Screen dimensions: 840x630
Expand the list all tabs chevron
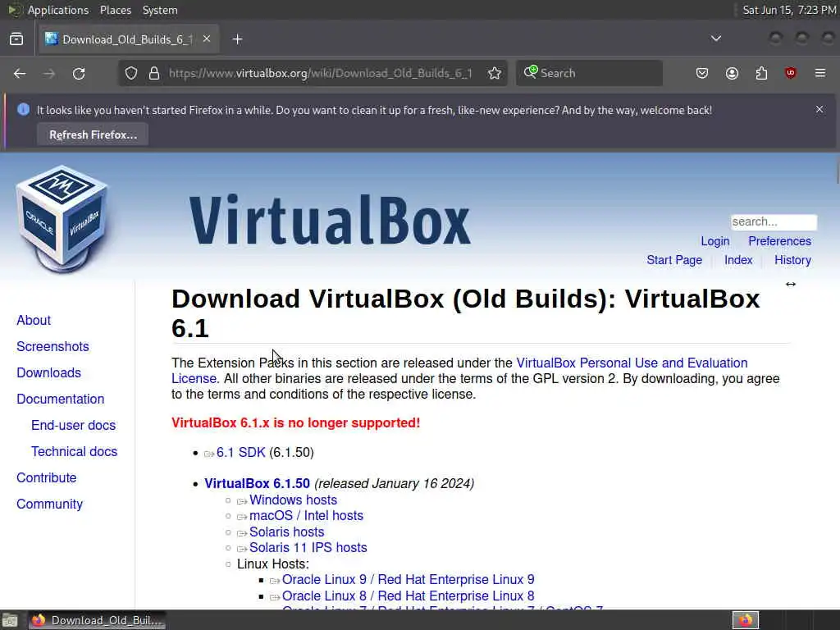coord(715,39)
